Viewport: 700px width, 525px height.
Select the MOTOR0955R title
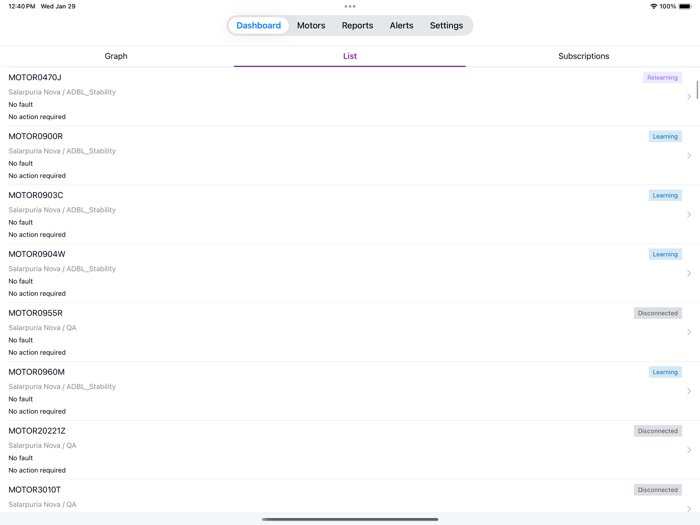[x=36, y=313]
